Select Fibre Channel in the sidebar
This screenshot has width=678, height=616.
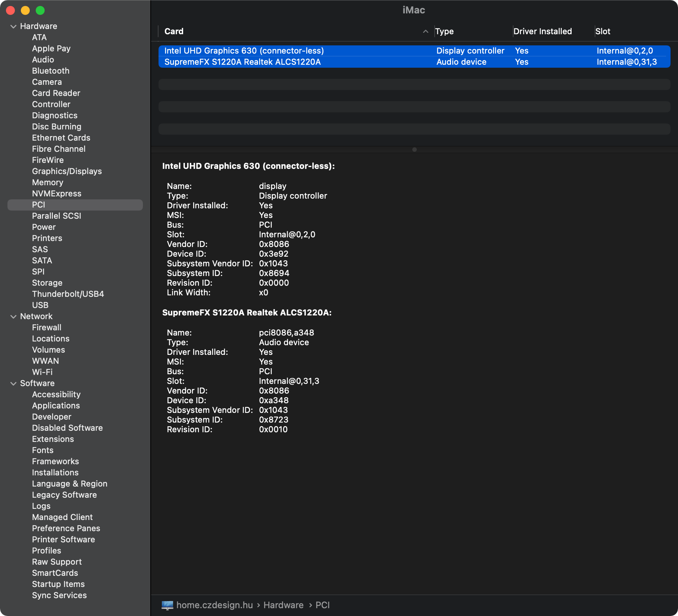[x=59, y=149]
